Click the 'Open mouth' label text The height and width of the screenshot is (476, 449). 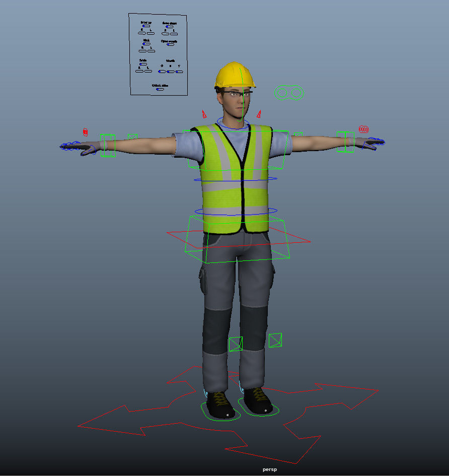click(x=169, y=41)
